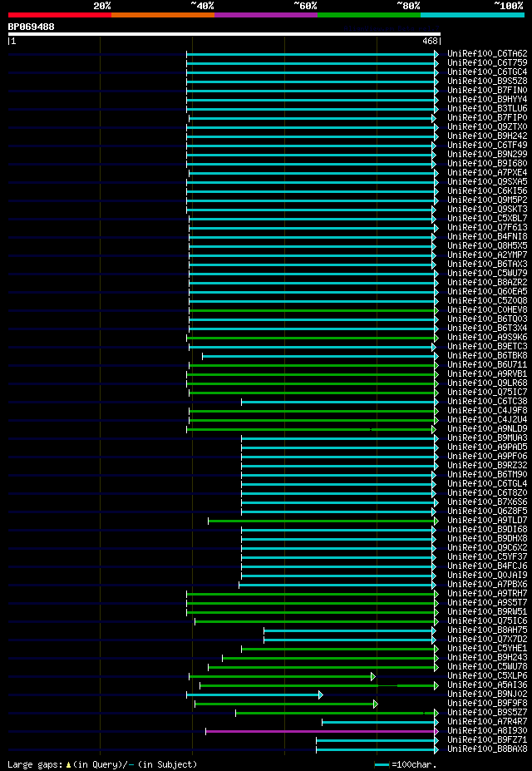Select the UniRef100_A9S9K6 label
Viewport: 532px width, 771px height.
tap(487, 338)
